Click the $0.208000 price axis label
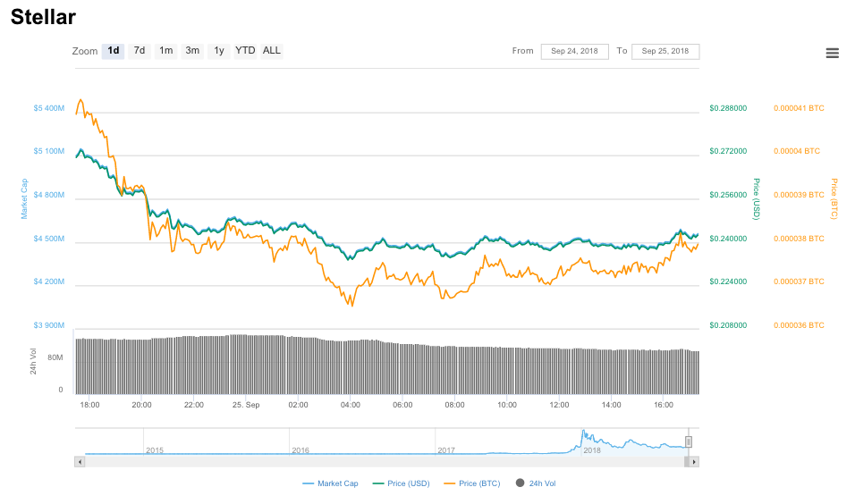 point(728,325)
